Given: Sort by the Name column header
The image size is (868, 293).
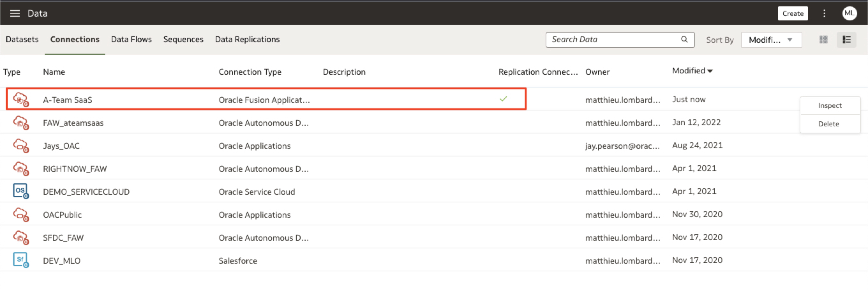Looking at the screenshot, I should click(54, 72).
